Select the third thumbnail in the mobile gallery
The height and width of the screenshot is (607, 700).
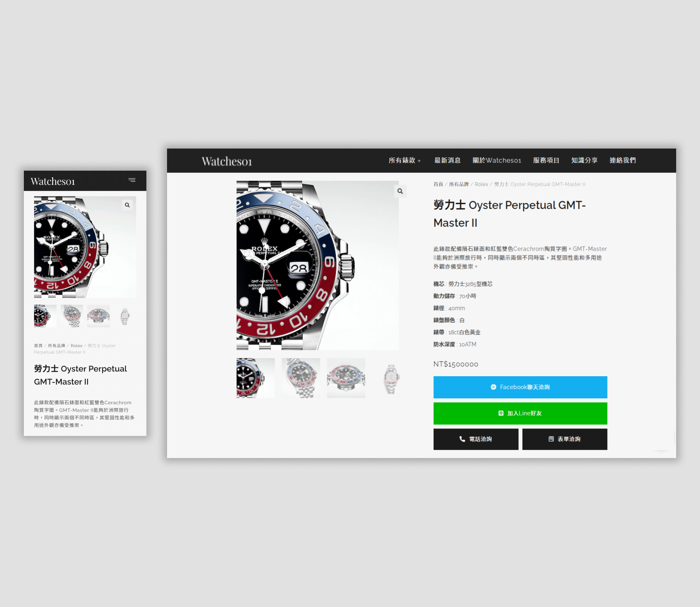(x=98, y=316)
